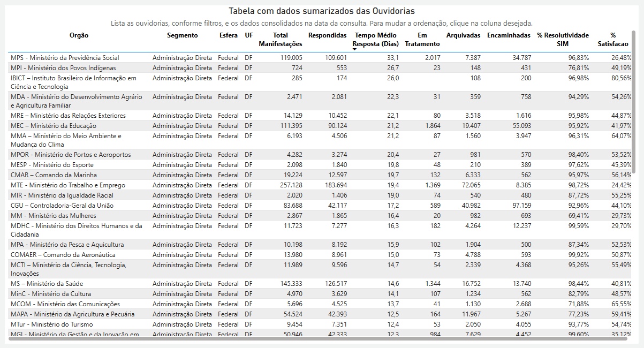Click the Respondidas column header
This screenshot has width=644, height=348.
327,36
